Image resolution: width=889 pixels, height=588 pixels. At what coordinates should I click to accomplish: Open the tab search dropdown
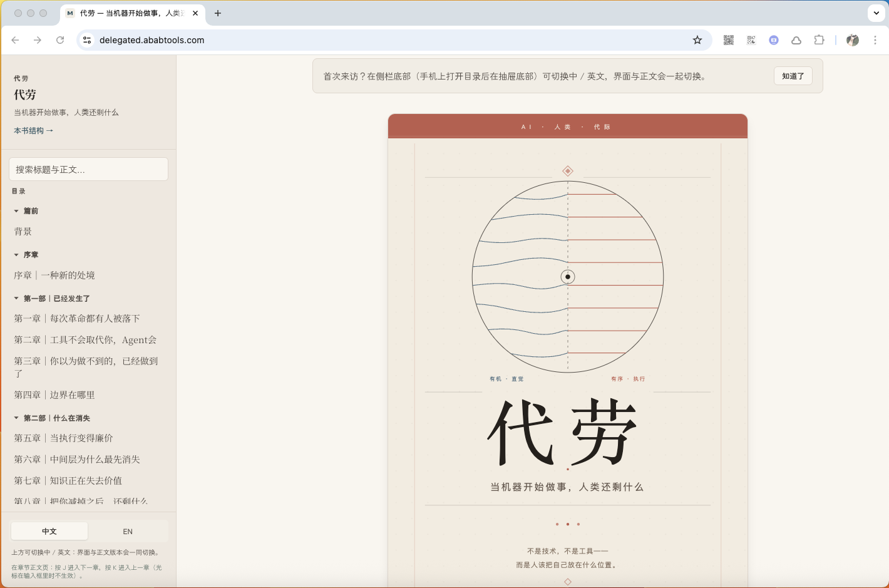[x=876, y=13]
